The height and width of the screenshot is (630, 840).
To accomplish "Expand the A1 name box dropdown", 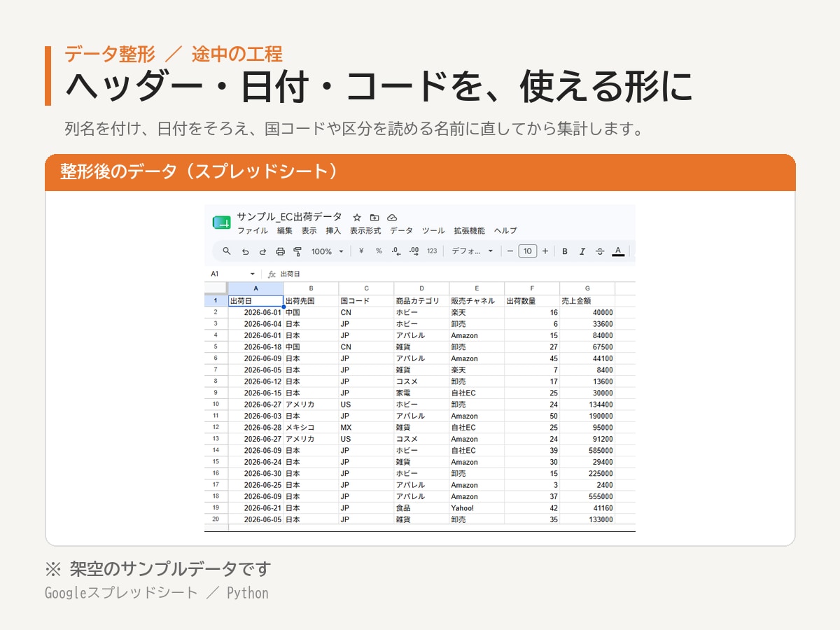I will pyautogui.click(x=253, y=274).
